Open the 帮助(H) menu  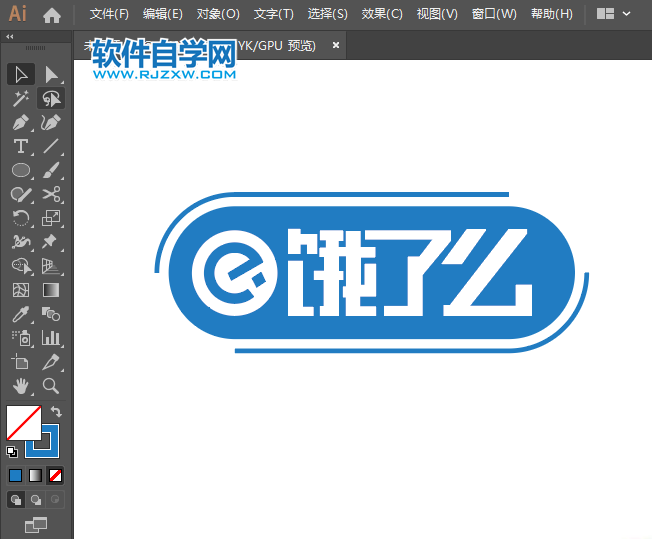(x=552, y=15)
